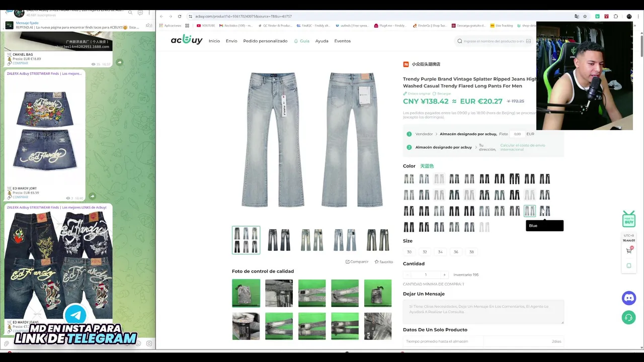Select the first product gallery thumbnail
The width and height of the screenshot is (644, 362).
pyautogui.click(x=246, y=240)
